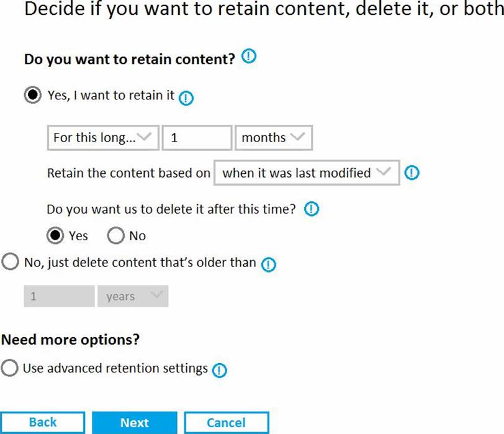Click info icon beside "delete it after this time?"
The image size is (504, 434).
tap(312, 209)
